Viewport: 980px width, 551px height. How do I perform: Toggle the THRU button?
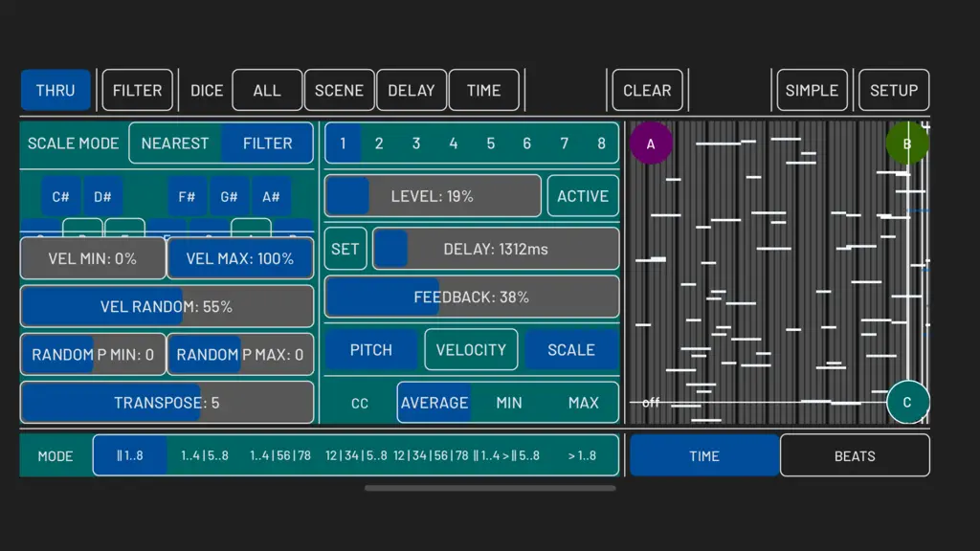56,90
